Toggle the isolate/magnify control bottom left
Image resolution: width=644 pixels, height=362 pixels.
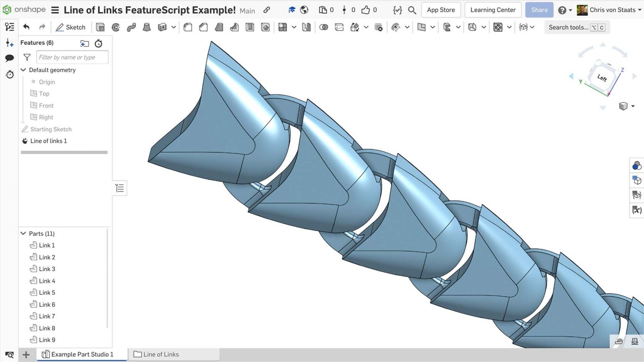(x=9, y=354)
